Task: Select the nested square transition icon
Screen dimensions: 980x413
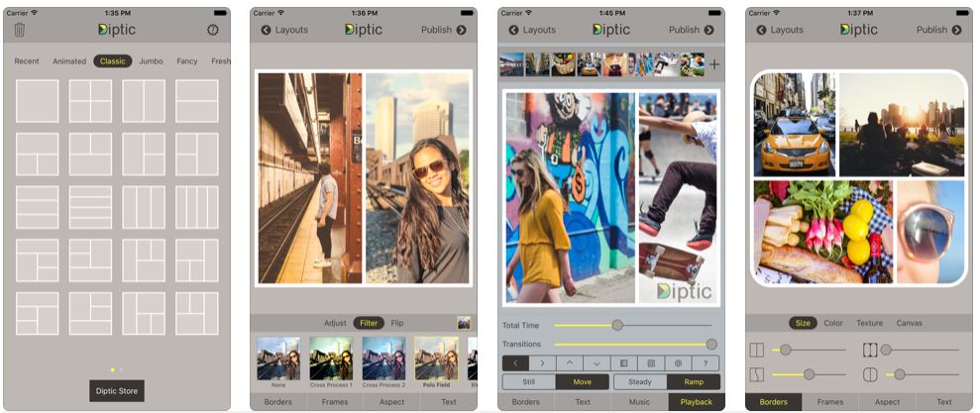Action: [x=651, y=363]
